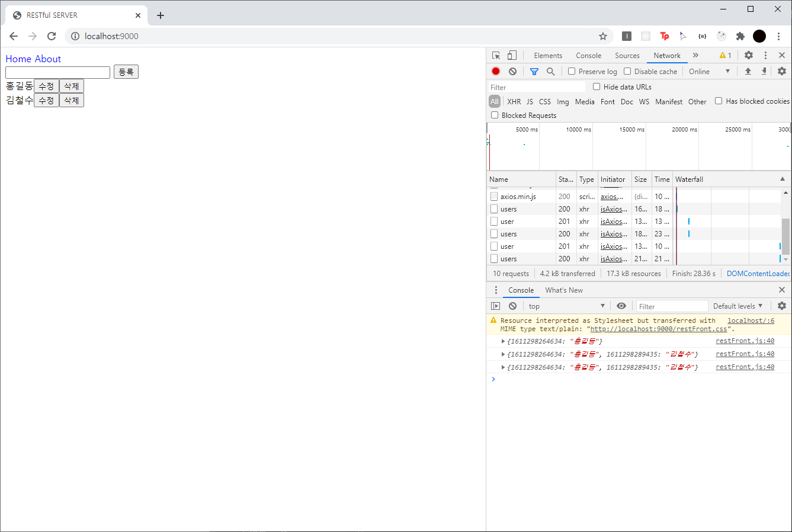The height and width of the screenshot is (532, 792).
Task: Open restFront.css link in warning
Action: pos(659,329)
